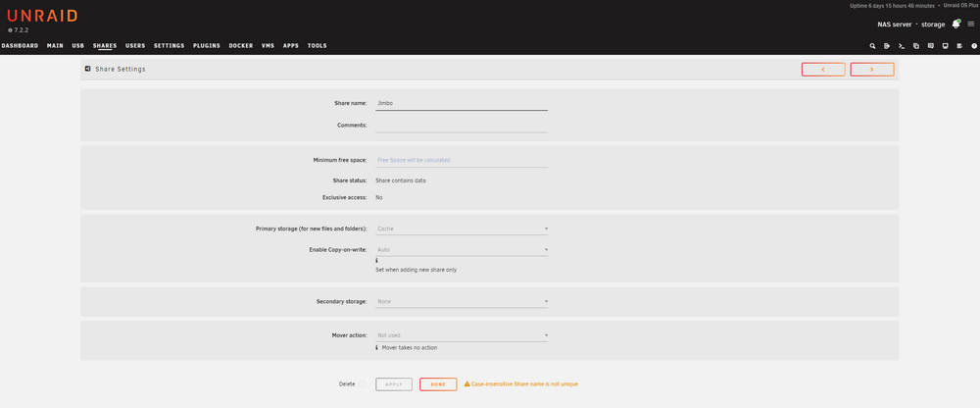This screenshot has height=408, width=980.
Task: Click the help question mark icon
Action: pyautogui.click(x=974, y=46)
